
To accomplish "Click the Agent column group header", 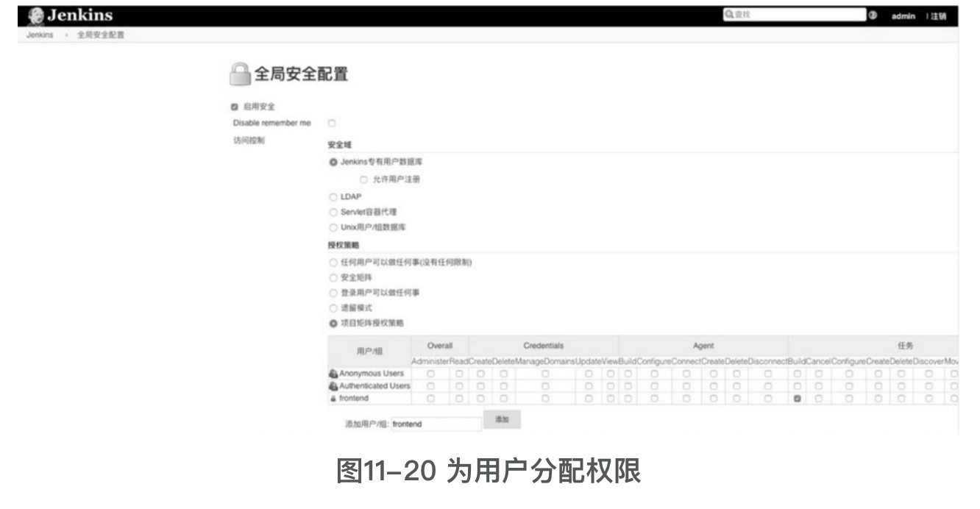I will coord(703,345).
